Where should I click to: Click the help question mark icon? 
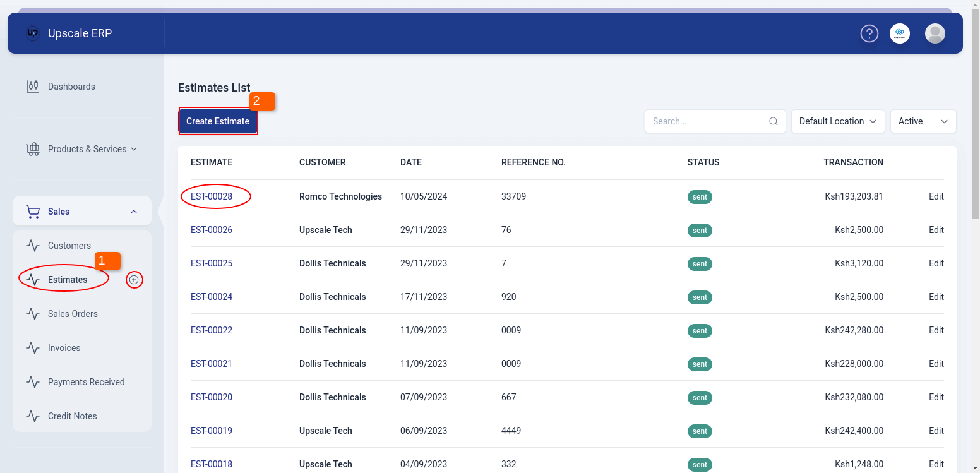[x=869, y=33]
